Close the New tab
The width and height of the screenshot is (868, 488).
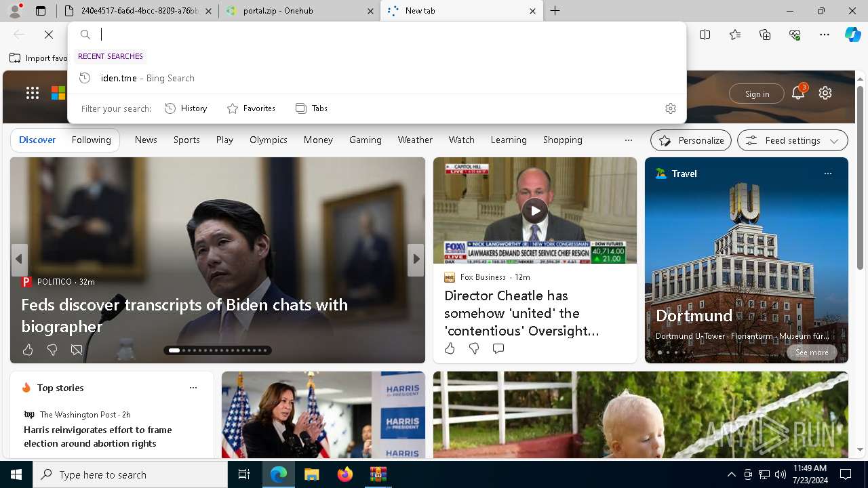point(532,11)
